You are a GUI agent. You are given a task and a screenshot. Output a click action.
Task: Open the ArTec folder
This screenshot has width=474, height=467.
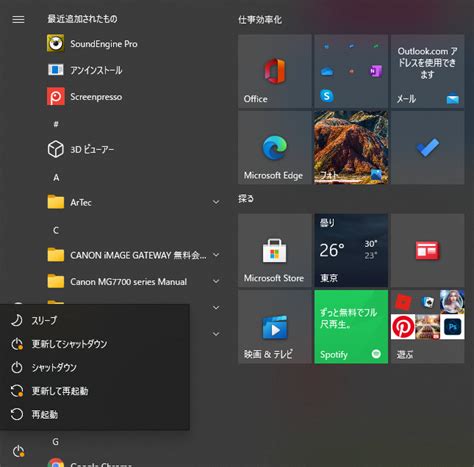133,202
